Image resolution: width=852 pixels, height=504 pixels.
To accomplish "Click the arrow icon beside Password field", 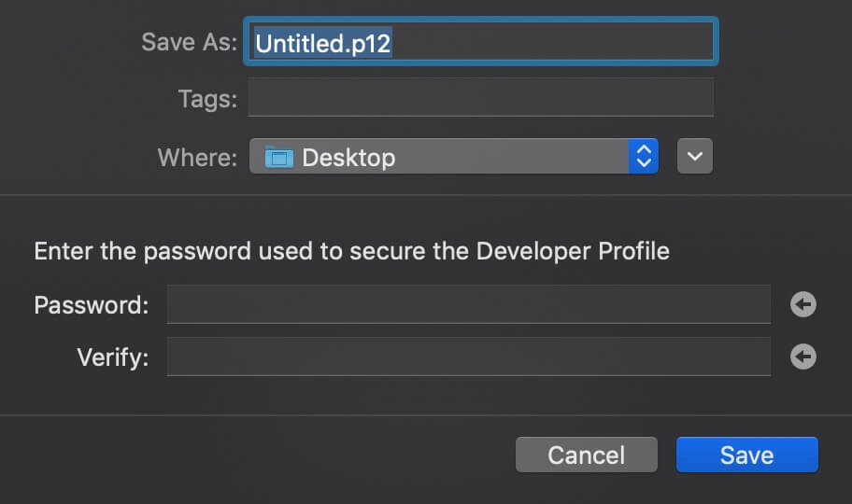I will pos(803,304).
